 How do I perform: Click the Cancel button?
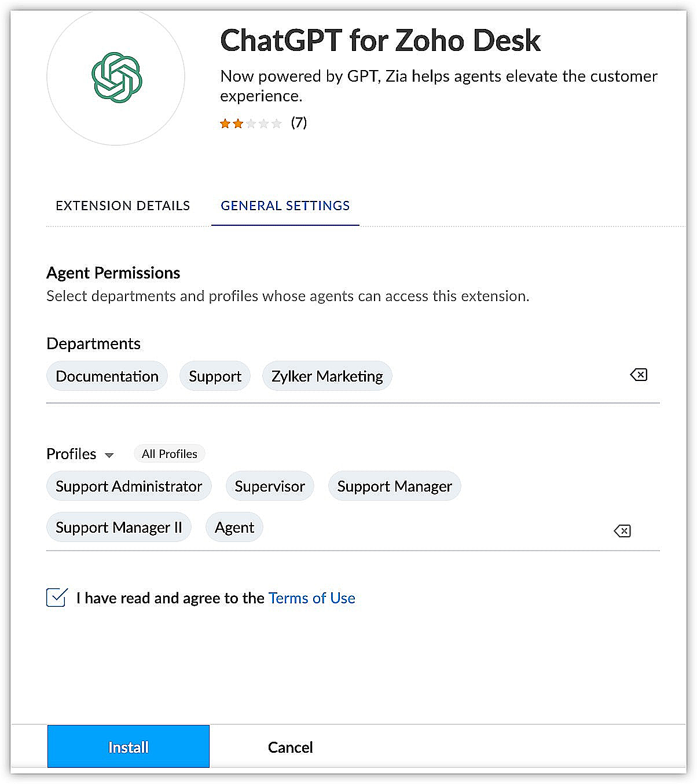pyautogui.click(x=290, y=747)
